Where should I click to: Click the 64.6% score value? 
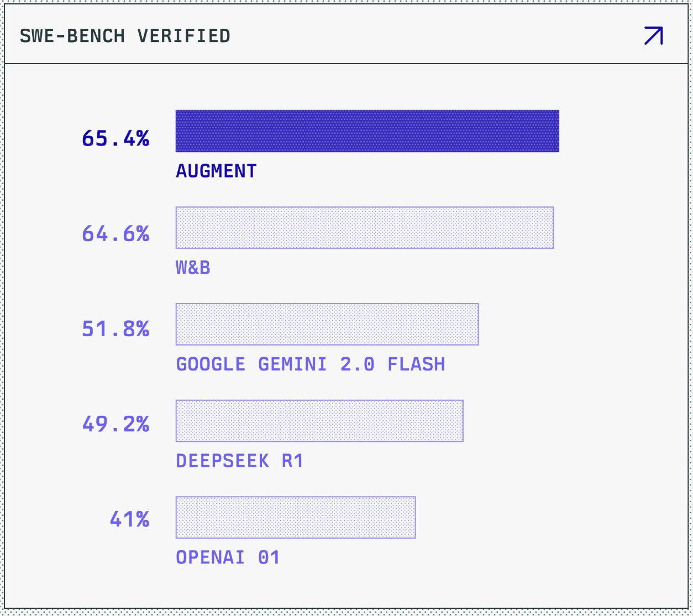[116, 234]
